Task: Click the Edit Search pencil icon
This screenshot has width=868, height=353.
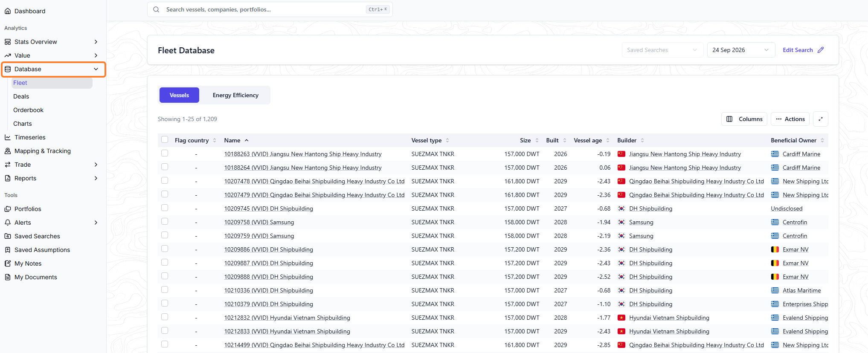Action: (821, 50)
